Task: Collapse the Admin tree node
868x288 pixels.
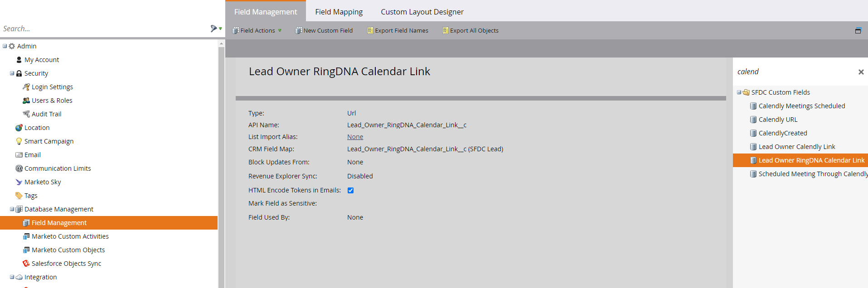Action: (5, 46)
